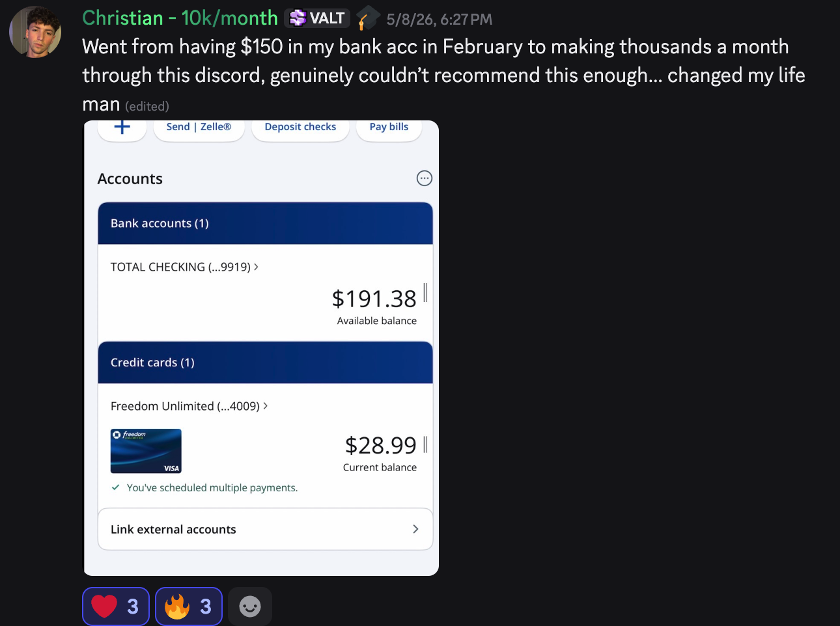The width and height of the screenshot is (840, 626).
Task: Open Christian's profile avatar
Action: tap(35, 32)
